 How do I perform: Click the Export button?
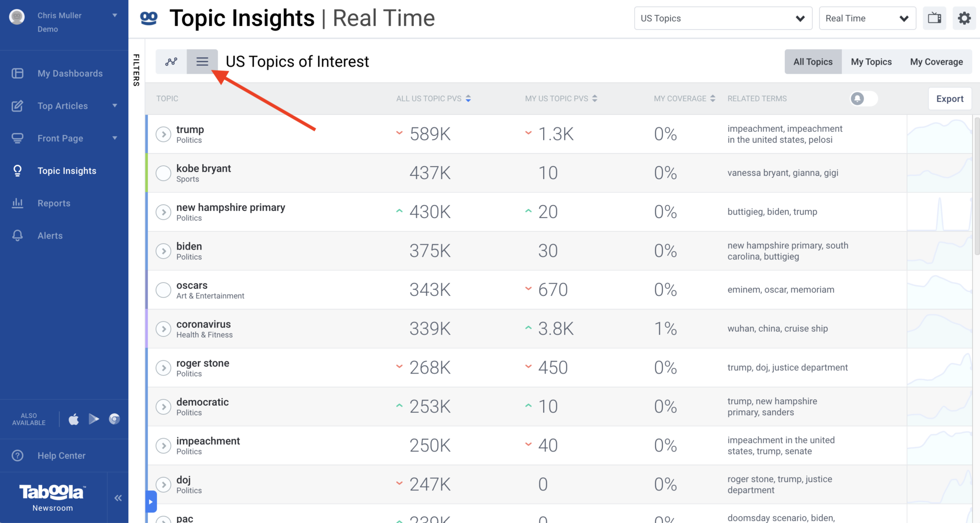(x=949, y=98)
